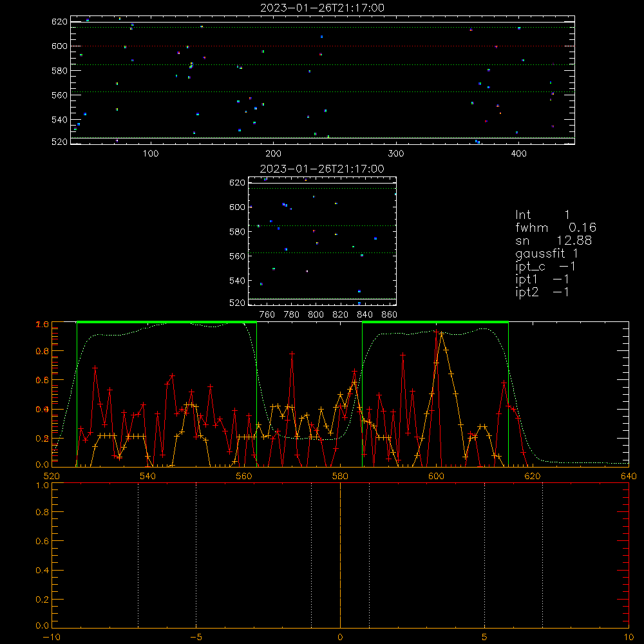
Task: Click y-axis label 560 on the wide top plot
Action: point(59,95)
